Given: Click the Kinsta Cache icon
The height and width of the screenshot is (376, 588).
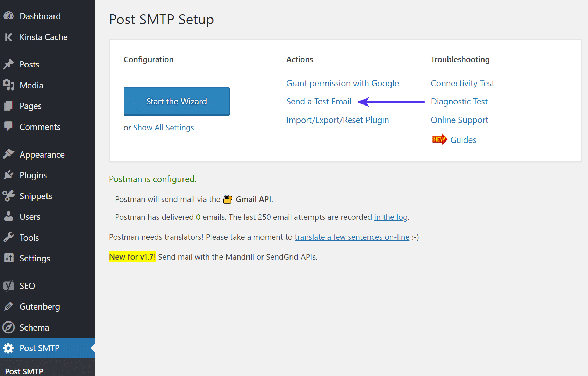Looking at the screenshot, I should [8, 37].
